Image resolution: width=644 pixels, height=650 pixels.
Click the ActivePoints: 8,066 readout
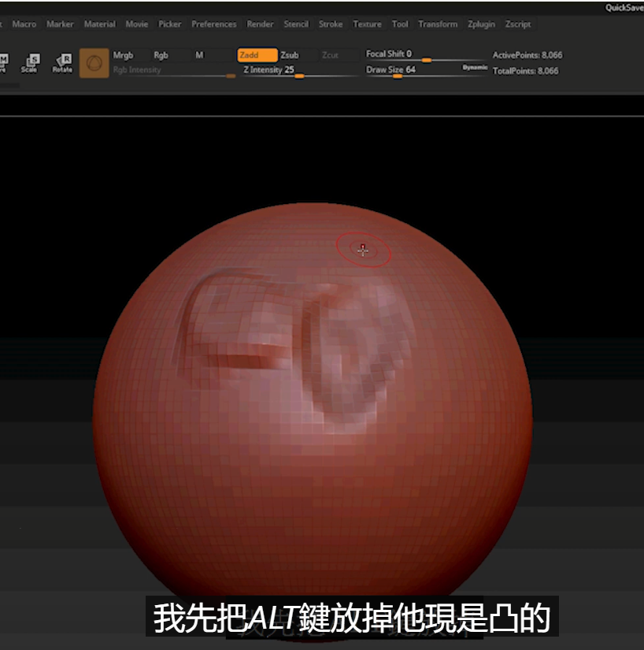point(527,55)
